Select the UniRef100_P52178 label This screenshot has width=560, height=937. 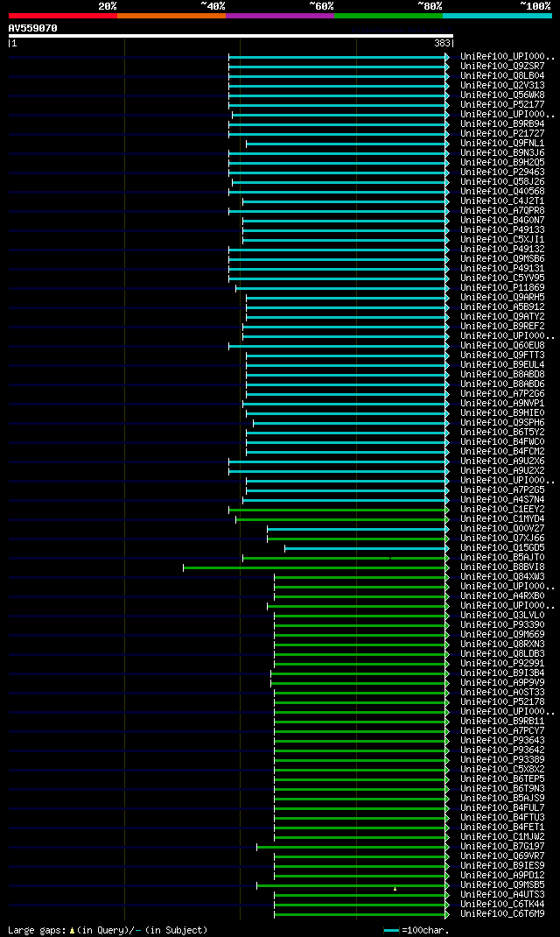tap(502, 702)
